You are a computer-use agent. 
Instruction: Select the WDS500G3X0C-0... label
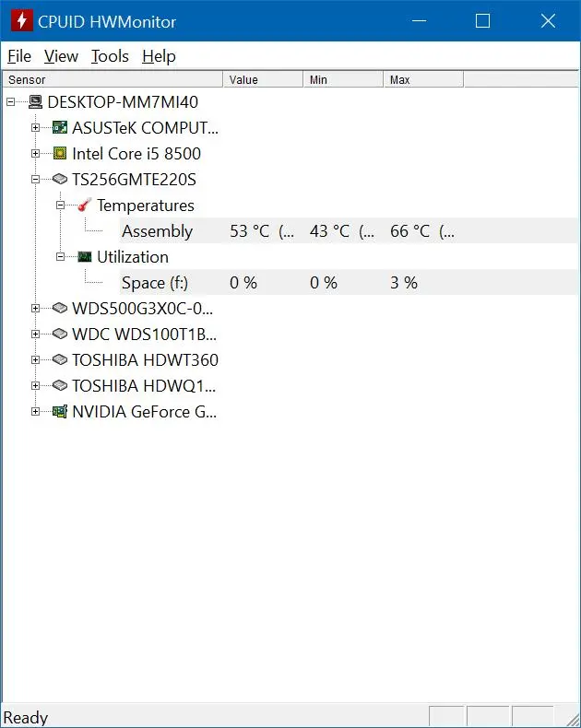point(142,309)
